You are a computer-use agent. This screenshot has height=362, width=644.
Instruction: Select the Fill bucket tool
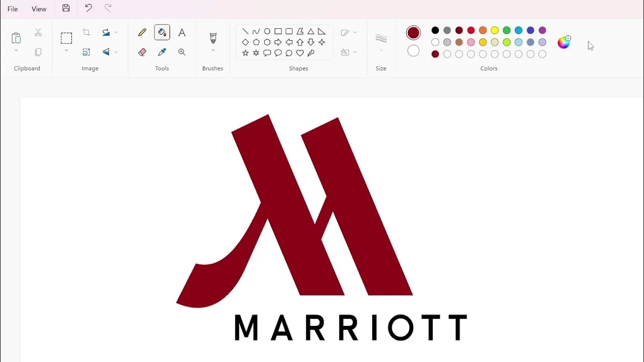coord(162,33)
